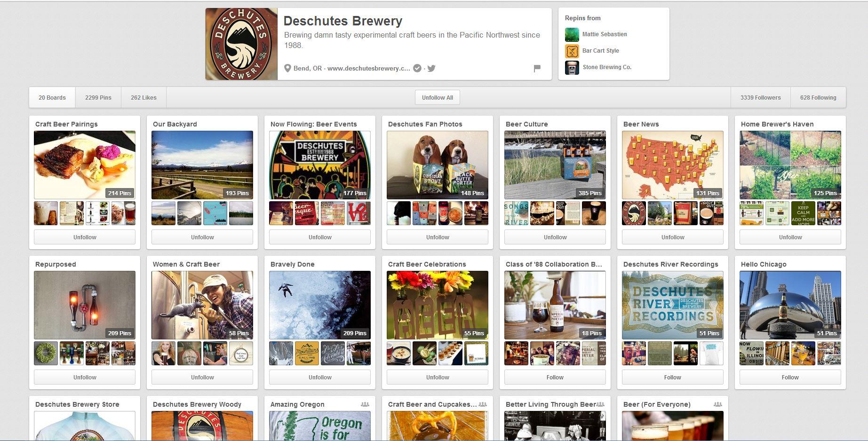This screenshot has height=441, width=868.
Task: View the 628 Following tab
Action: coord(818,98)
